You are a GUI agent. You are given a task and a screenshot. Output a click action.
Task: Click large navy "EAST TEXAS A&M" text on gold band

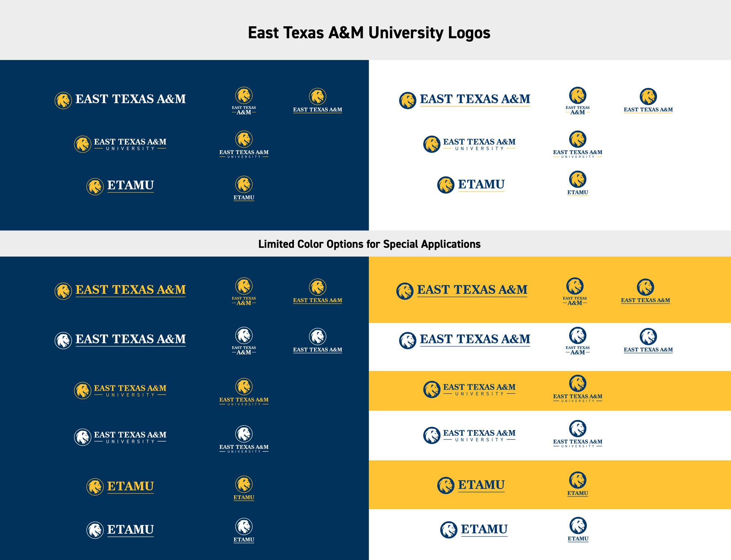(472, 290)
